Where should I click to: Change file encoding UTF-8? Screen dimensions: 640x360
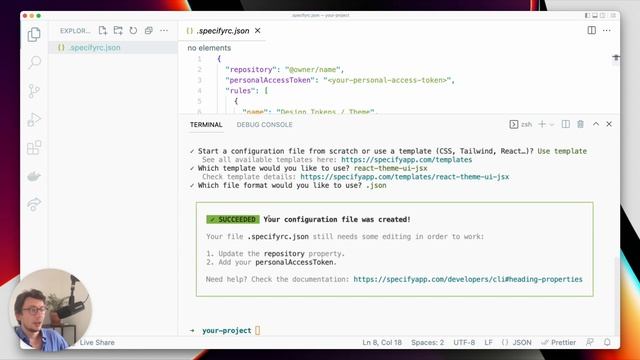464,342
